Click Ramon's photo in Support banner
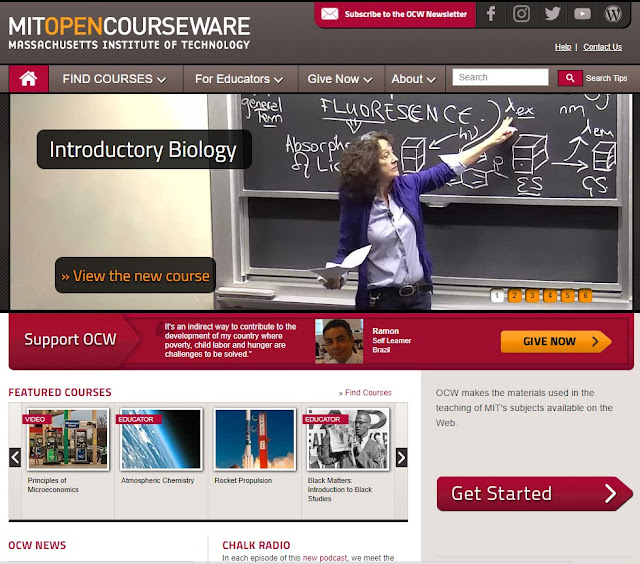Image resolution: width=640 pixels, height=564 pixels. tap(339, 341)
